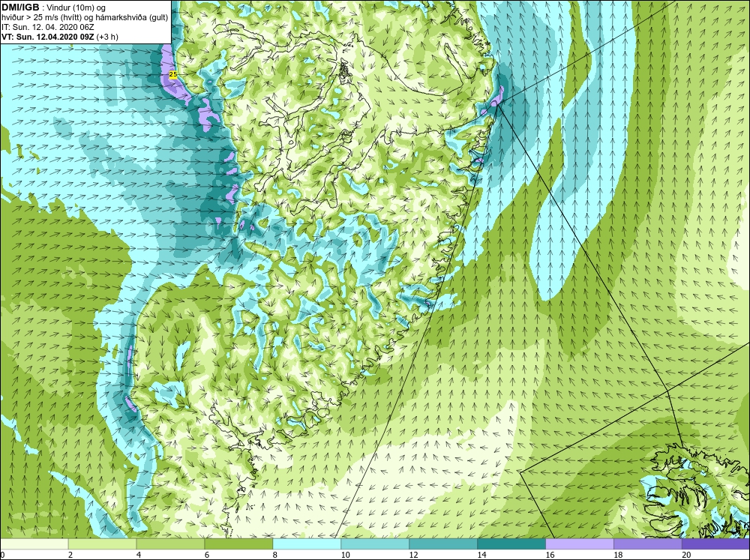Viewport: 750px width, 560px height.
Task: Select the 8–10 m/s light cyan swatch
Action: click(x=307, y=544)
